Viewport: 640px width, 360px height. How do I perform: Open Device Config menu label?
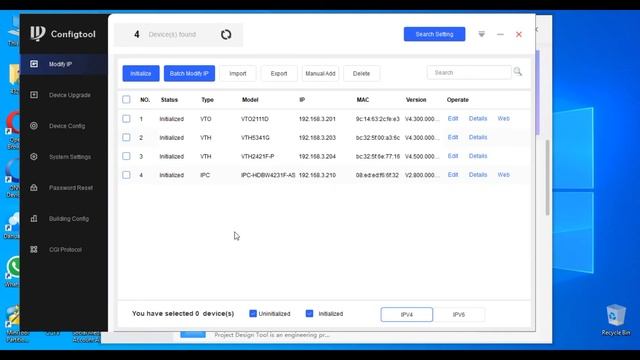tap(67, 126)
